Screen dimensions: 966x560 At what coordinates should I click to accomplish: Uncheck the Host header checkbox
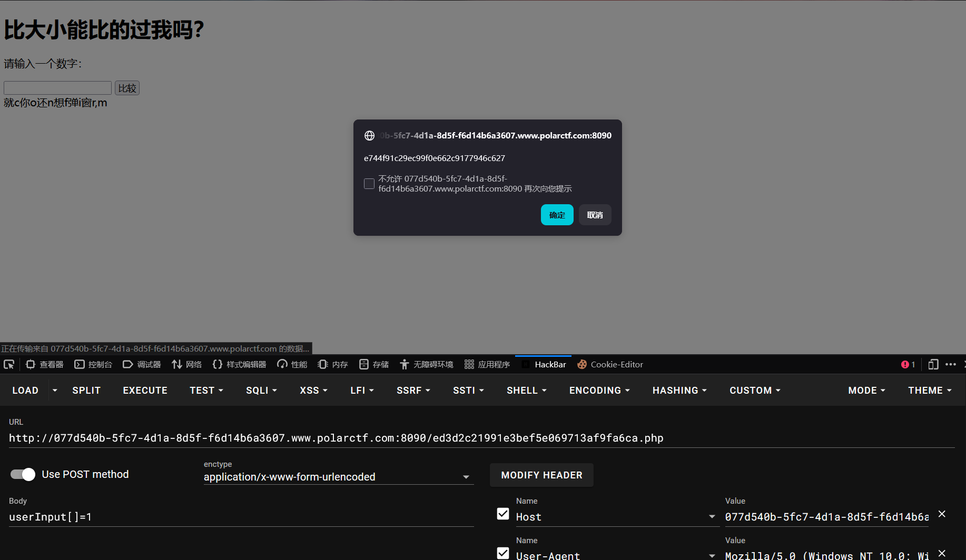click(x=503, y=514)
